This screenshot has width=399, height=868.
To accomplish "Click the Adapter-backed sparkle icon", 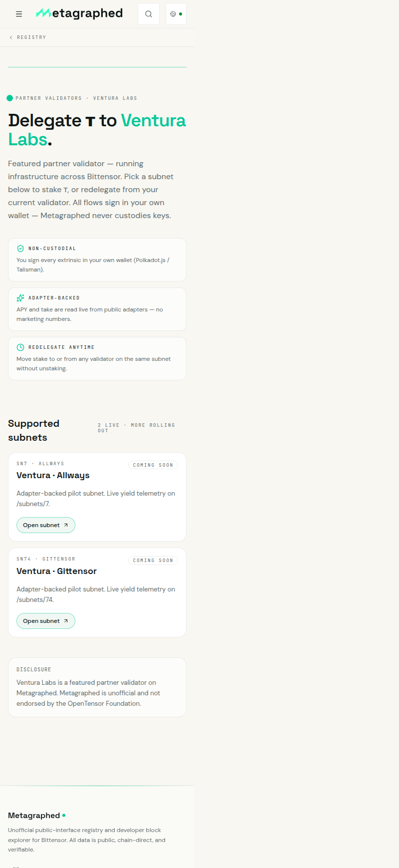I will click(20, 298).
